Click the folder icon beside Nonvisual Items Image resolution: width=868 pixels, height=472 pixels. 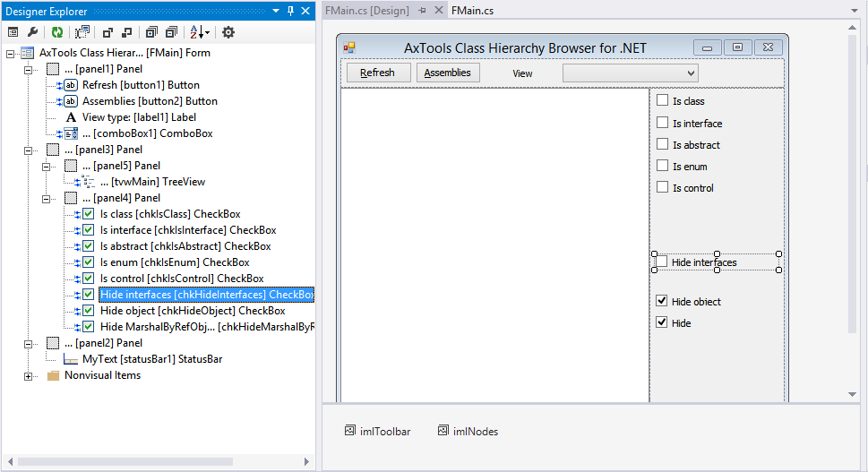(x=53, y=375)
